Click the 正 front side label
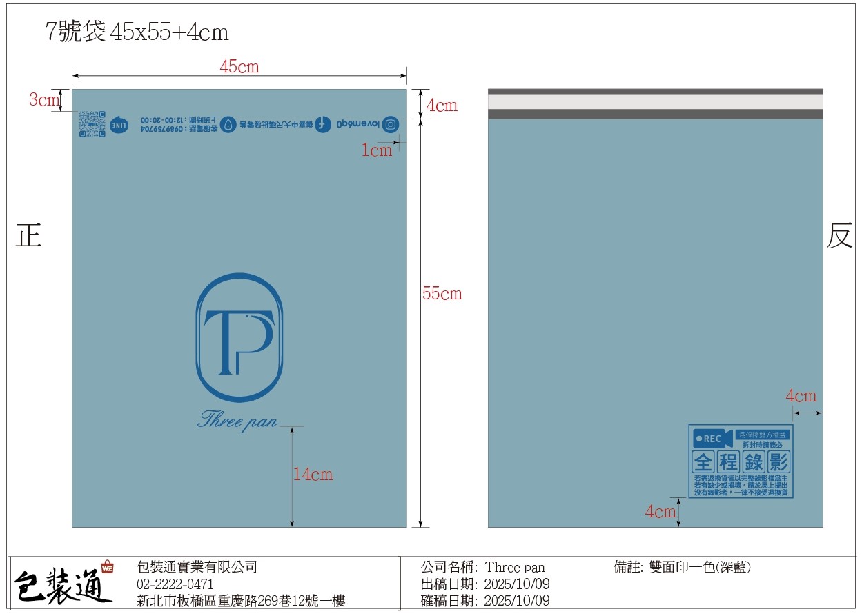 click(x=29, y=236)
